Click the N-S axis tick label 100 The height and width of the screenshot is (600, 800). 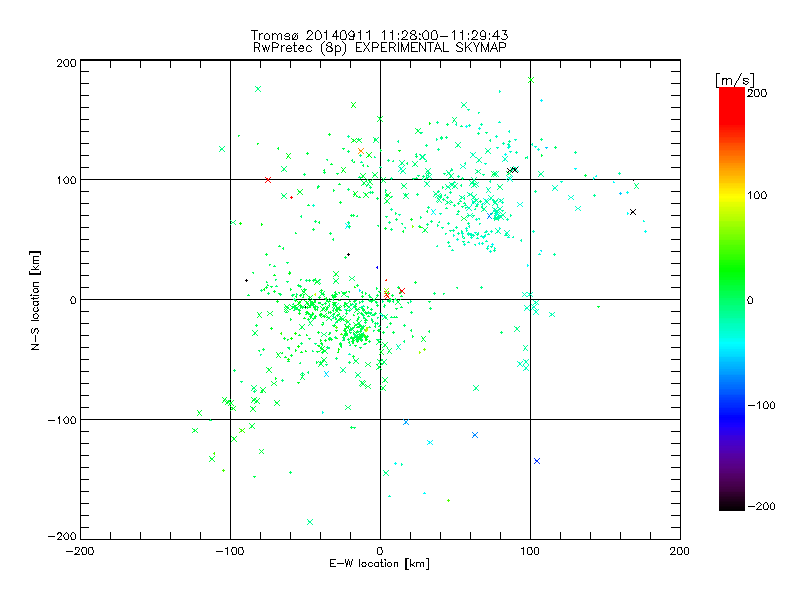point(66,180)
